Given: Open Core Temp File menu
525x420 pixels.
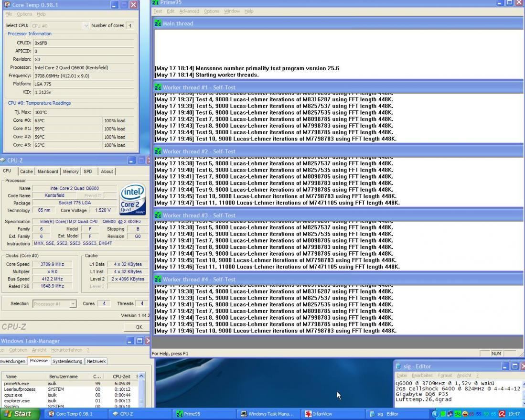Looking at the screenshot, I should click(x=9, y=14).
